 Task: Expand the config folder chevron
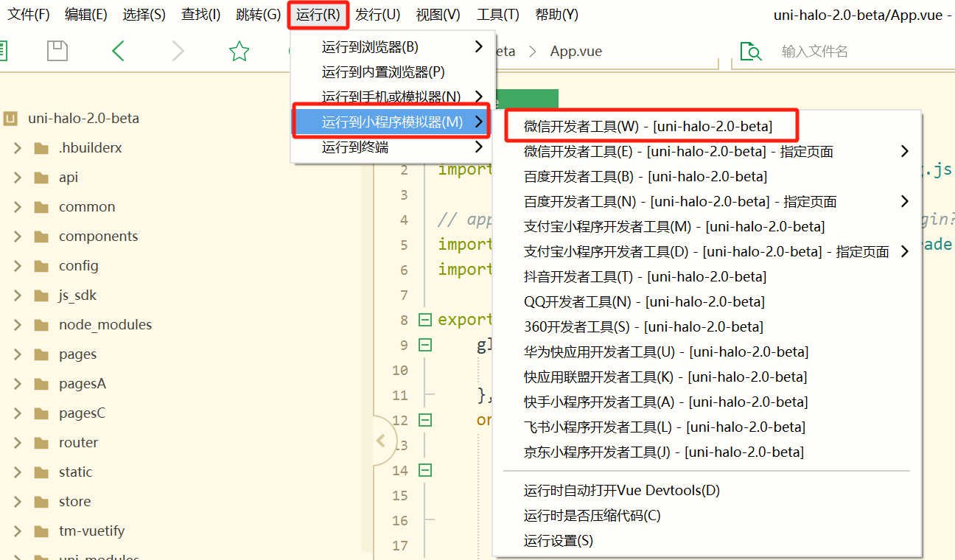point(18,266)
